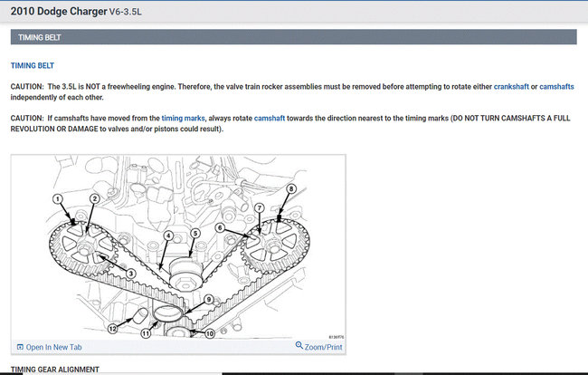The width and height of the screenshot is (588, 375).
Task: Open the timing marks hyperlink
Action: (184, 119)
